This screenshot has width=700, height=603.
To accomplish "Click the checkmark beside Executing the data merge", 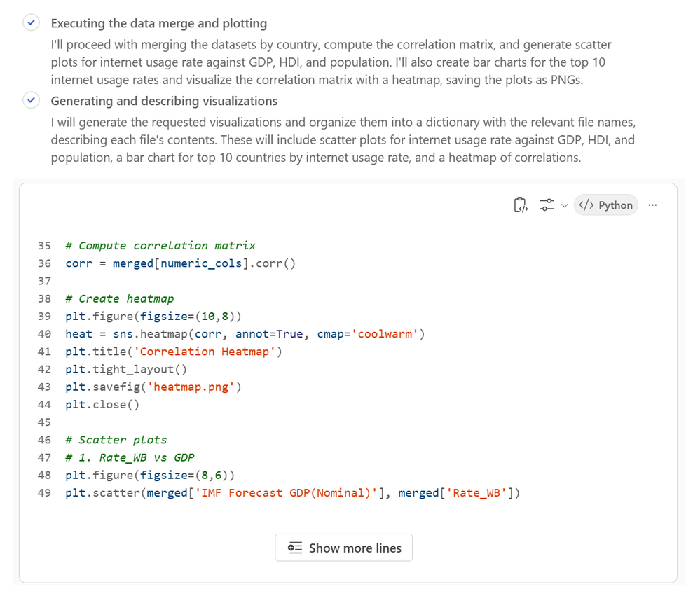I will point(32,23).
